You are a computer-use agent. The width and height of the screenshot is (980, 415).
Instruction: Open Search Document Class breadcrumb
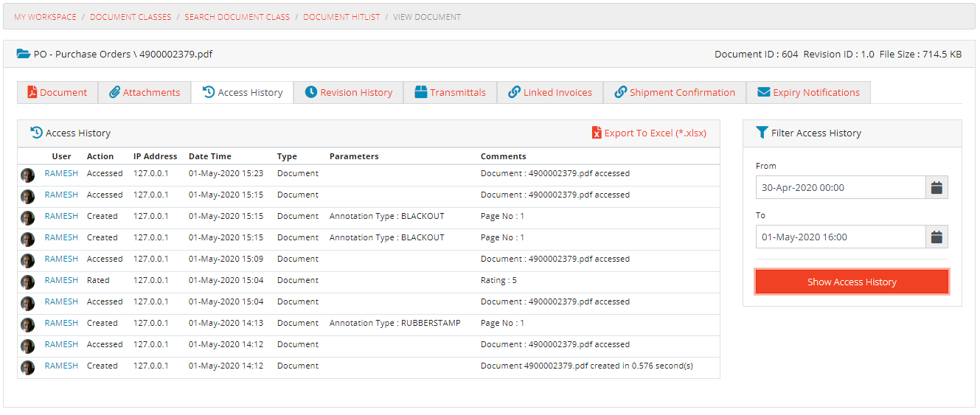tap(237, 17)
